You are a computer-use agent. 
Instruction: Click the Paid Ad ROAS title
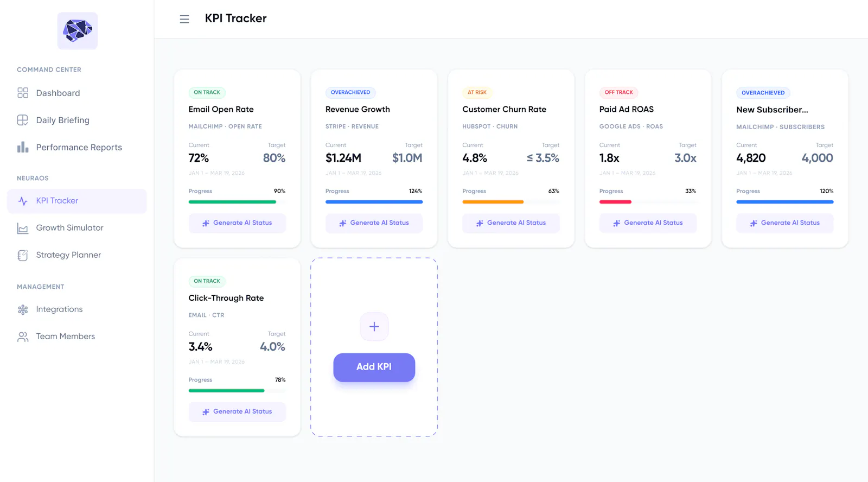627,110
